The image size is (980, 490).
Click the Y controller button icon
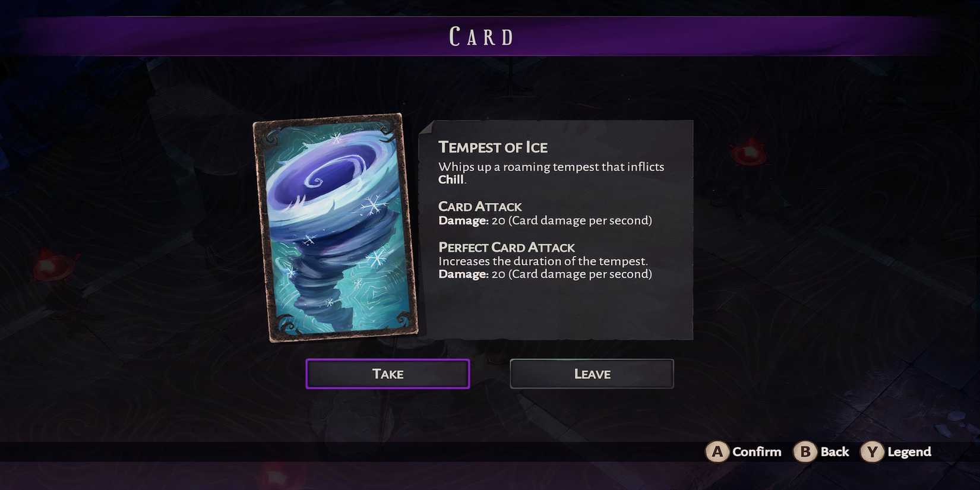[872, 452]
